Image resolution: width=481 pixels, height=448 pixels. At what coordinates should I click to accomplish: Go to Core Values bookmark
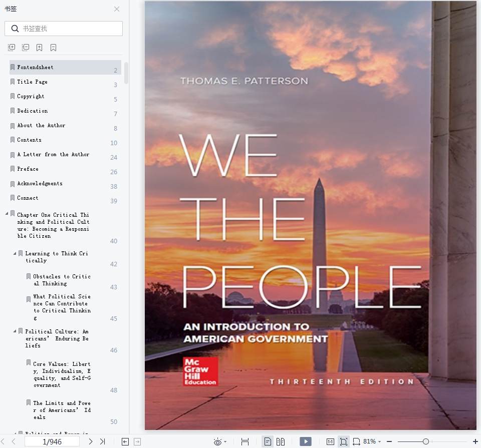coord(62,374)
